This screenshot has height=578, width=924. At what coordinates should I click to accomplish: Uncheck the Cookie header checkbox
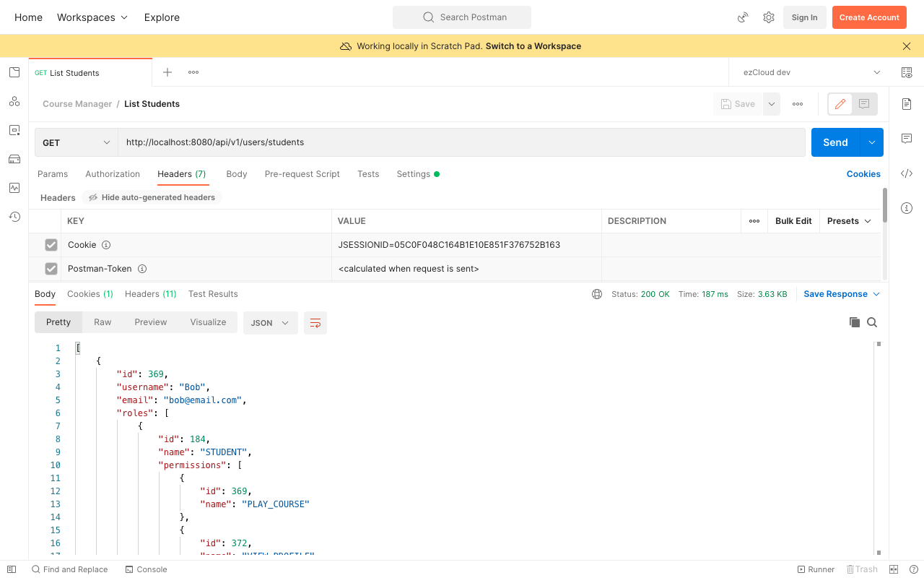pyautogui.click(x=51, y=245)
